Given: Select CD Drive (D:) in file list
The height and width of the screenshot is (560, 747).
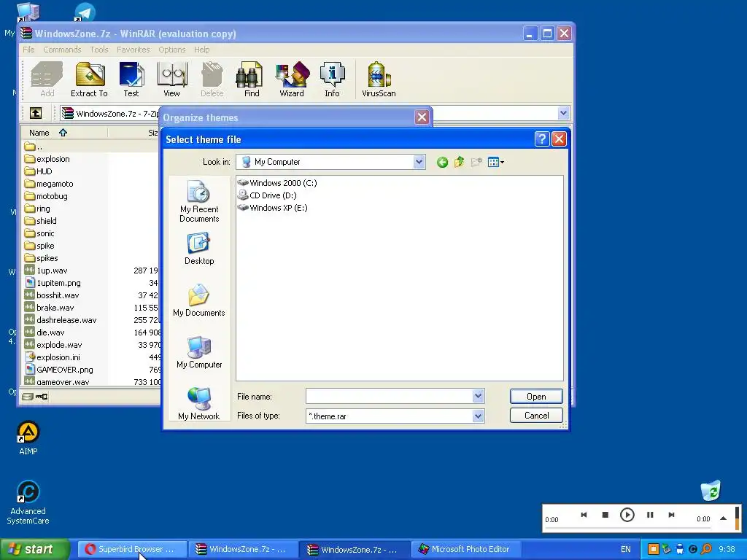Looking at the screenshot, I should (x=267, y=195).
